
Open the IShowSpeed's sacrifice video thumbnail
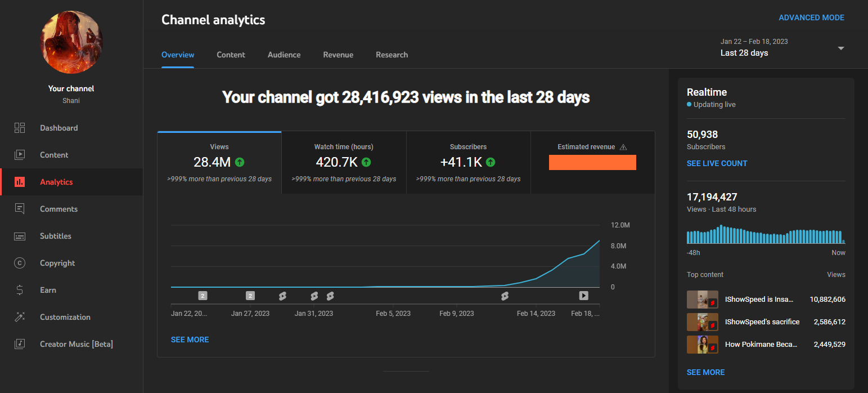(702, 321)
